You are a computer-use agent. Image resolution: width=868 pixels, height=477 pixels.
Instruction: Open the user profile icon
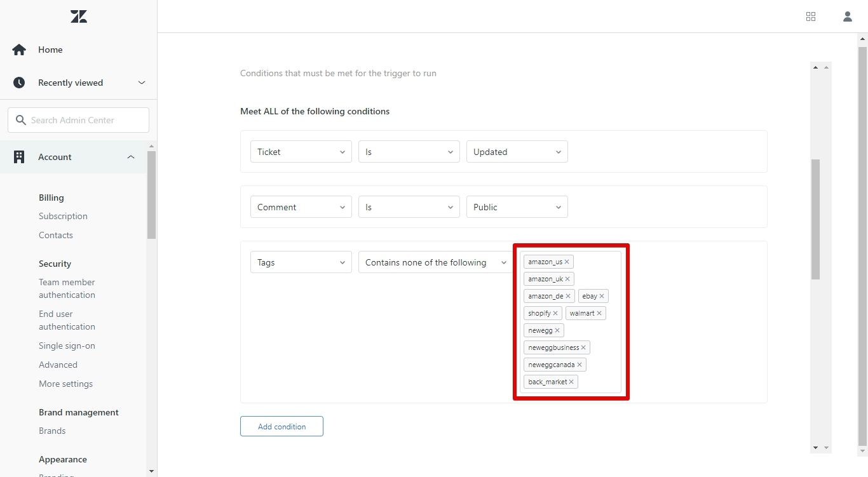(x=848, y=17)
